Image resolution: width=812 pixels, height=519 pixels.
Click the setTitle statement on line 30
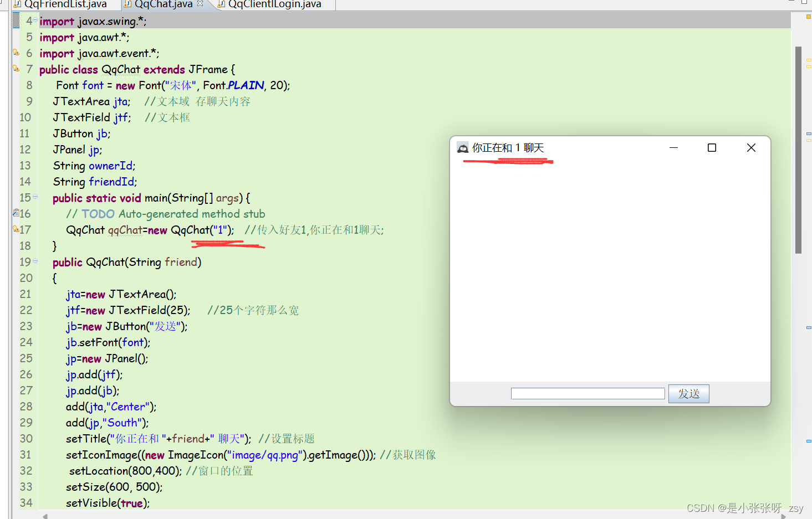click(159, 439)
